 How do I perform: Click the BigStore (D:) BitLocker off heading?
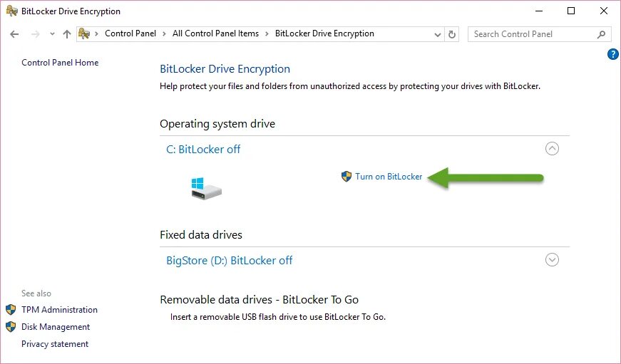pyautogui.click(x=230, y=261)
